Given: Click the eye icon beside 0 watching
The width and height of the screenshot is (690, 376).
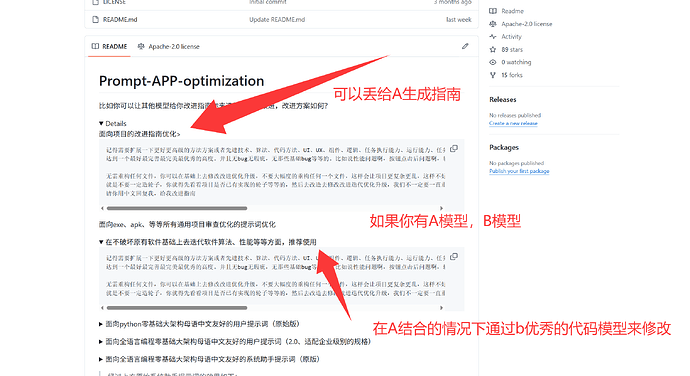Looking at the screenshot, I should 493,62.
